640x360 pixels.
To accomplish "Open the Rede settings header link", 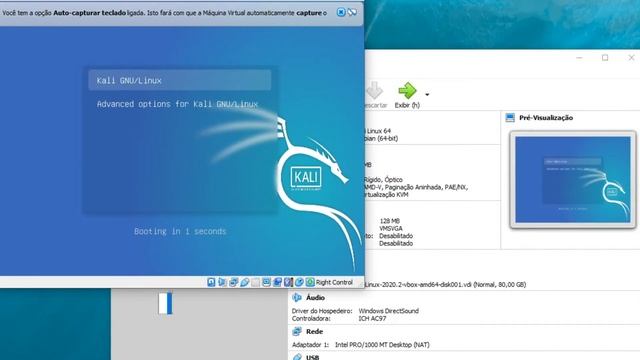I will [314, 331].
